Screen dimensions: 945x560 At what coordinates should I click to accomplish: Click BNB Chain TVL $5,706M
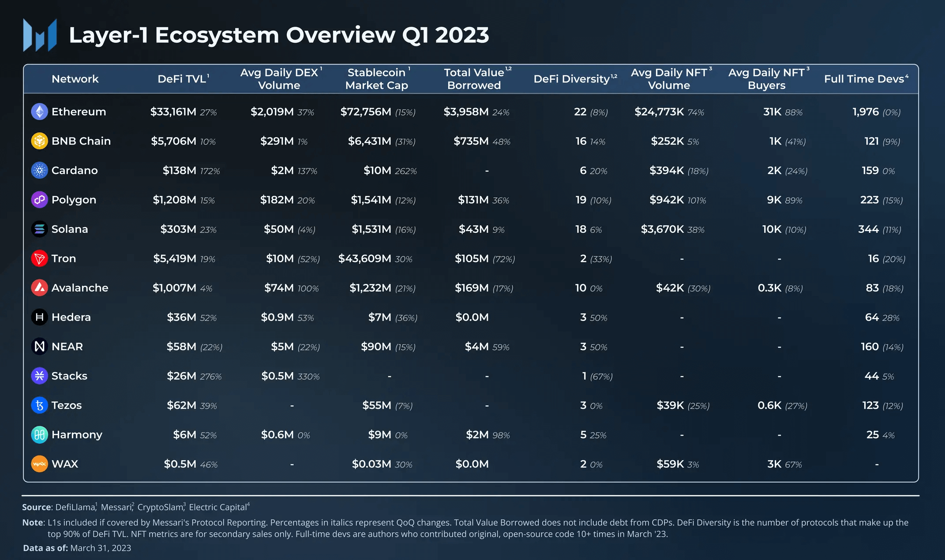click(x=173, y=141)
